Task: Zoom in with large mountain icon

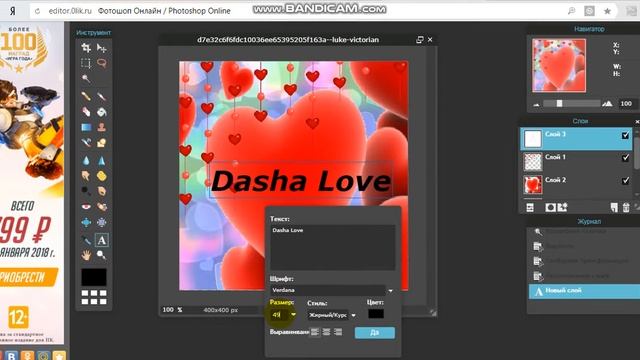Action: tap(607, 104)
